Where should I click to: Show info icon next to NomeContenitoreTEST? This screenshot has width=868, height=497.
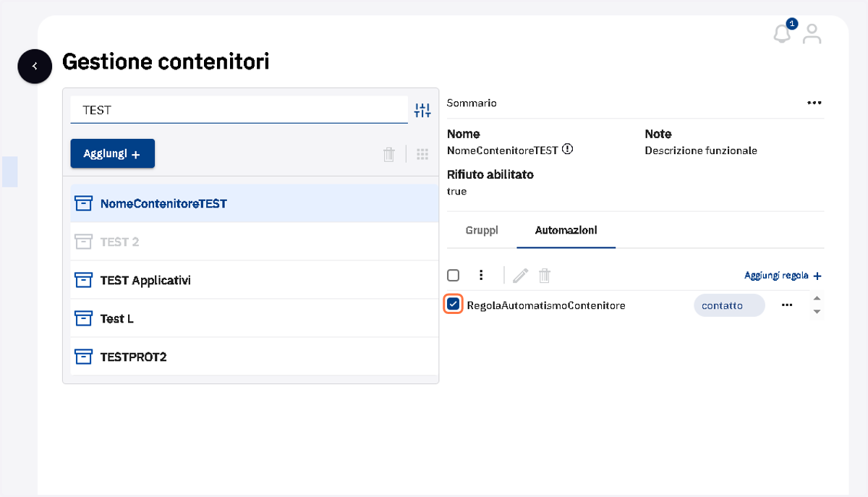567,150
